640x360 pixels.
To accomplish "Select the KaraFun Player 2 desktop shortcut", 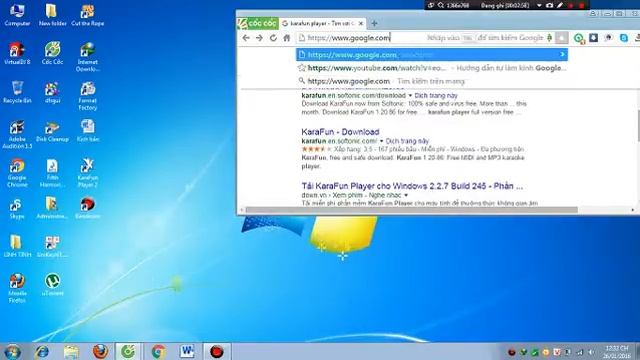I will click(87, 173).
